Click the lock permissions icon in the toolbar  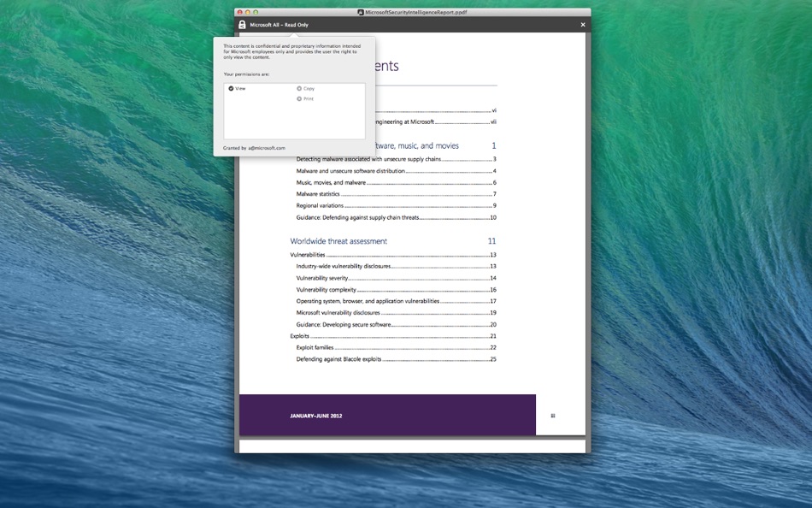(x=242, y=24)
